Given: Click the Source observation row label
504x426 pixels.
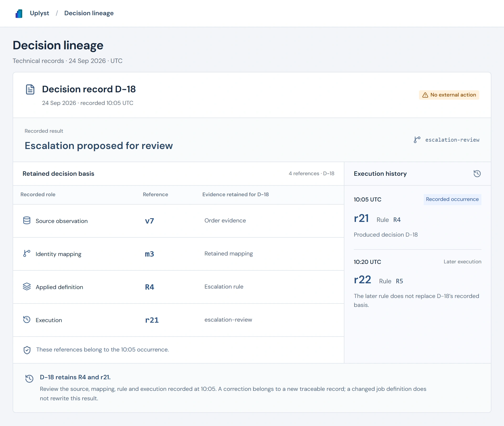Looking at the screenshot, I should pos(62,221).
